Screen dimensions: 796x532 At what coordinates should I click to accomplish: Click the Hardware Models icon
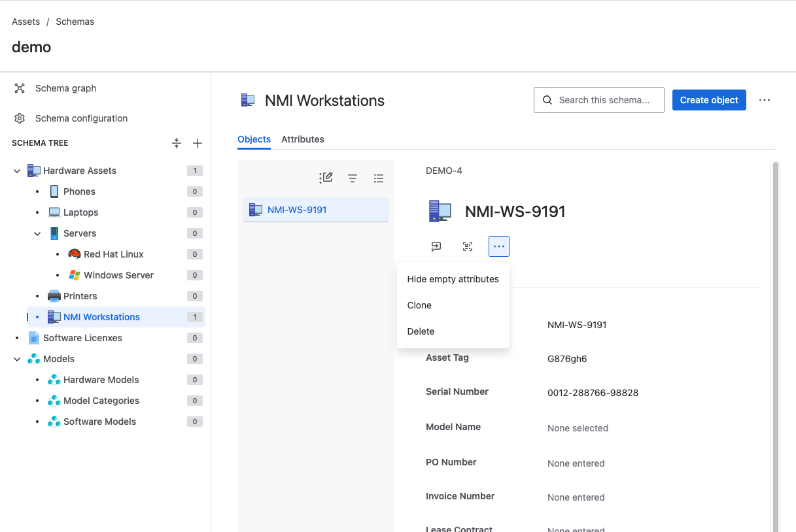(54, 380)
